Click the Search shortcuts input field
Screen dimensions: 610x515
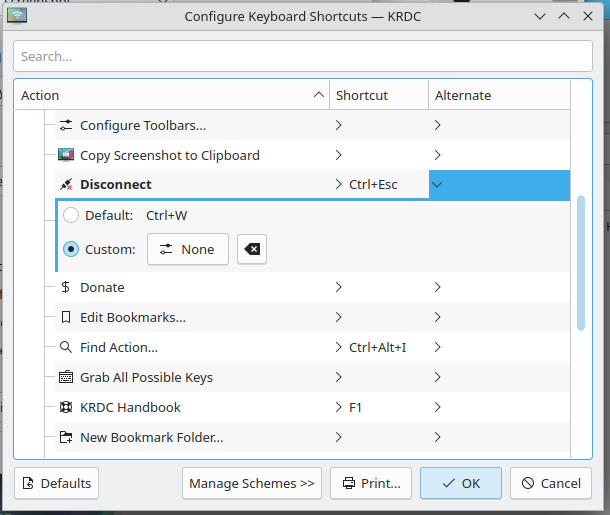[304, 57]
